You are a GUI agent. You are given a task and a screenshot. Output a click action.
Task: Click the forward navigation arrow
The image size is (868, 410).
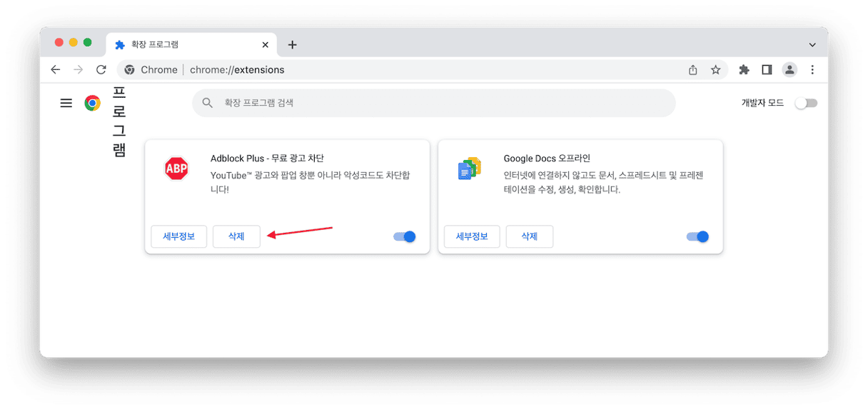[79, 69]
